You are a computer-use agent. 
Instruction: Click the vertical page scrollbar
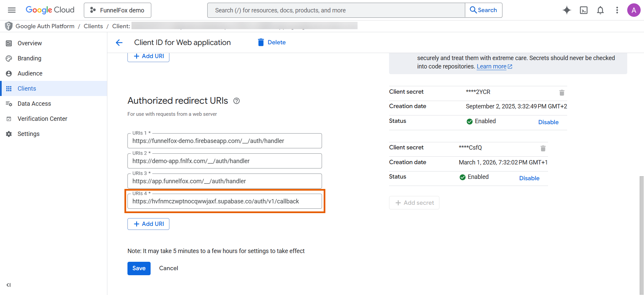coord(641,235)
